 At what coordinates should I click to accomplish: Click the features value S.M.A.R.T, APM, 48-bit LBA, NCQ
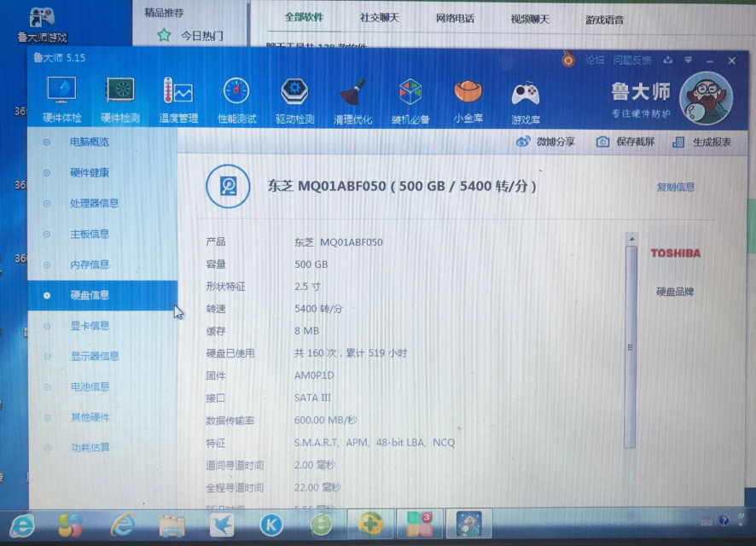375,443
